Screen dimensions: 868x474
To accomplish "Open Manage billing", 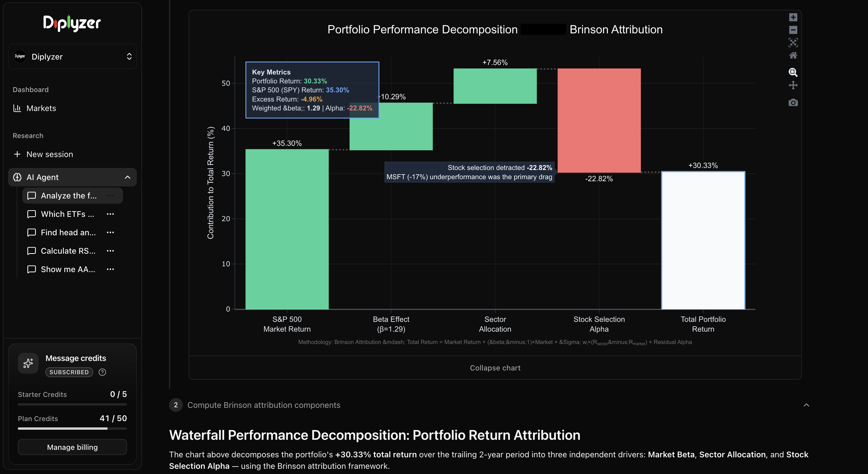I will pyautogui.click(x=72, y=447).
